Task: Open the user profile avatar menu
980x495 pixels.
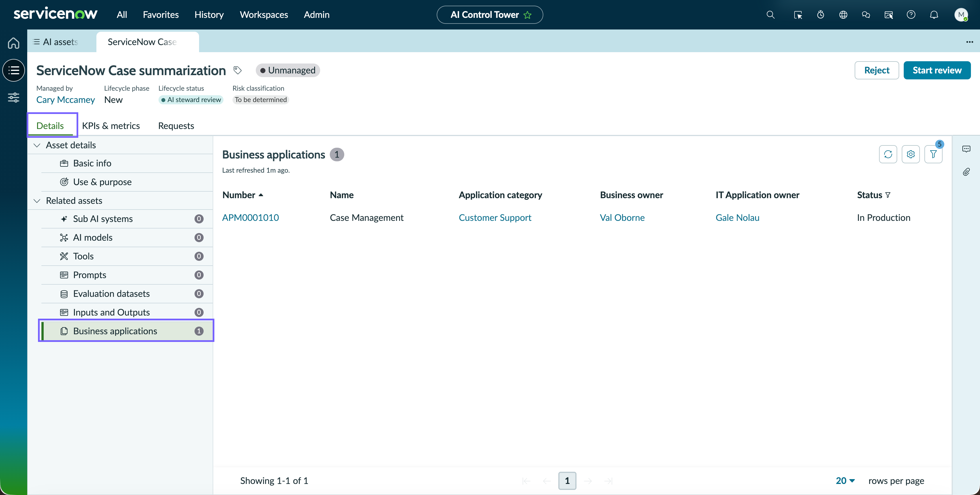Action: (x=961, y=15)
